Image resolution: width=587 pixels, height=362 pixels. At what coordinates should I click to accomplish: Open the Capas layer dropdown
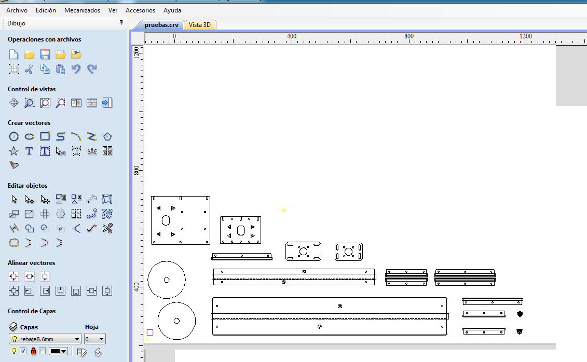coord(45,339)
